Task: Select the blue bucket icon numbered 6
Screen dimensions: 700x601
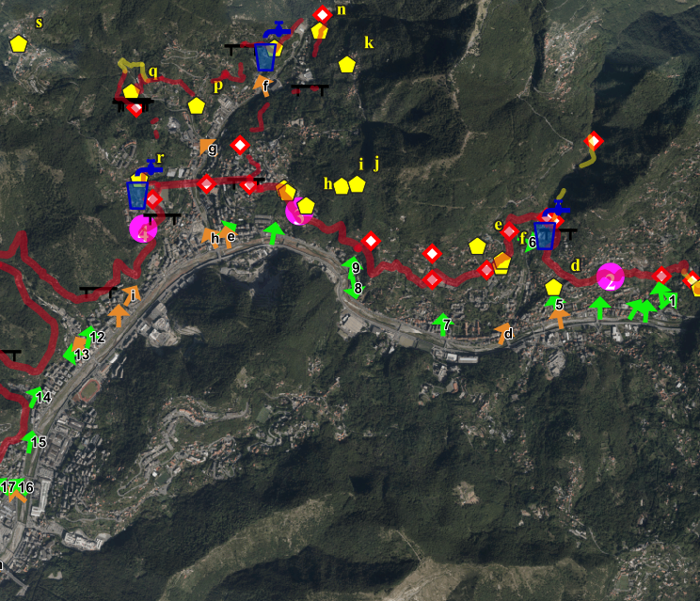Action: [x=545, y=235]
